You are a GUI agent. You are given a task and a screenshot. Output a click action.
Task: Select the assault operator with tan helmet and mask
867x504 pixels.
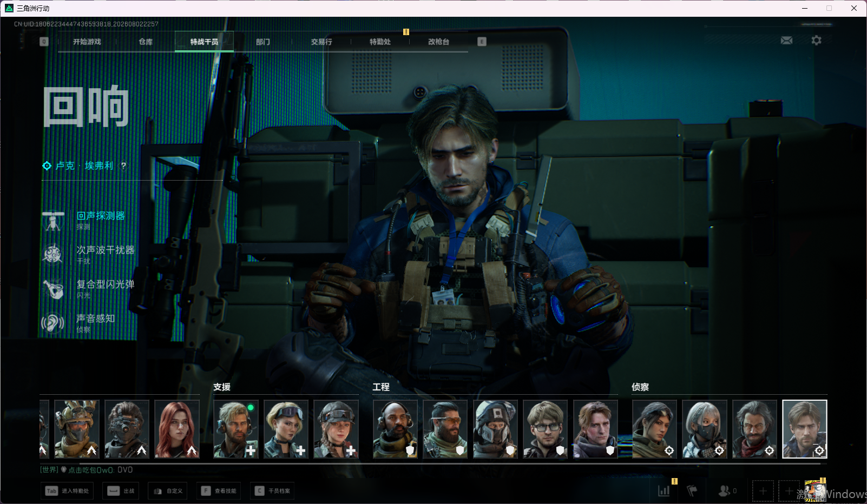pyautogui.click(x=76, y=429)
